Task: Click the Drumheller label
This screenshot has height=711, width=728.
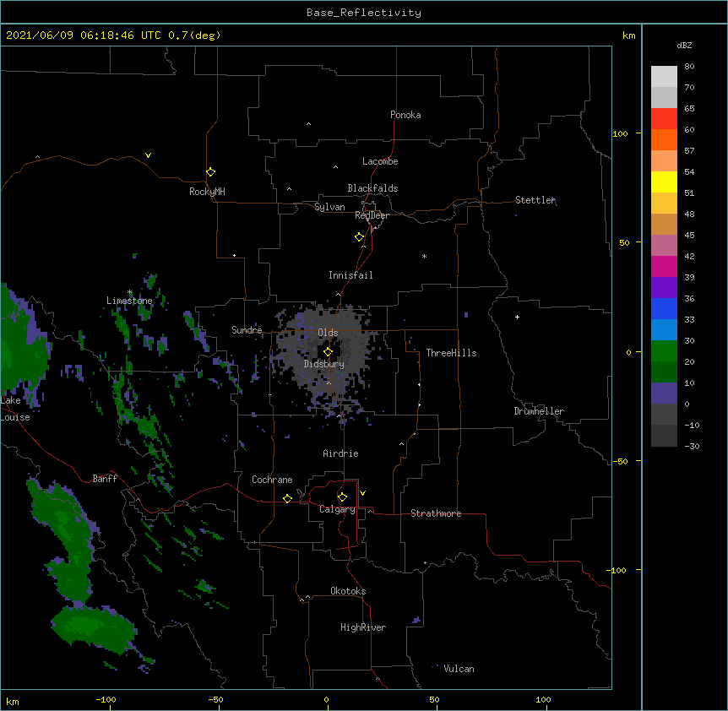Action: coord(539,411)
